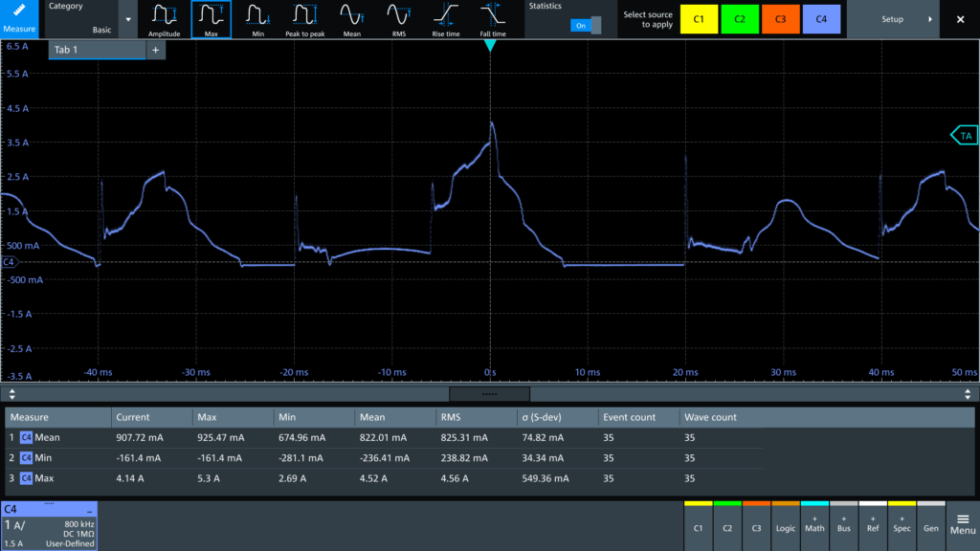Select the Min measurement icon
This screenshot has width=980, height=551.
pyautogui.click(x=256, y=19)
